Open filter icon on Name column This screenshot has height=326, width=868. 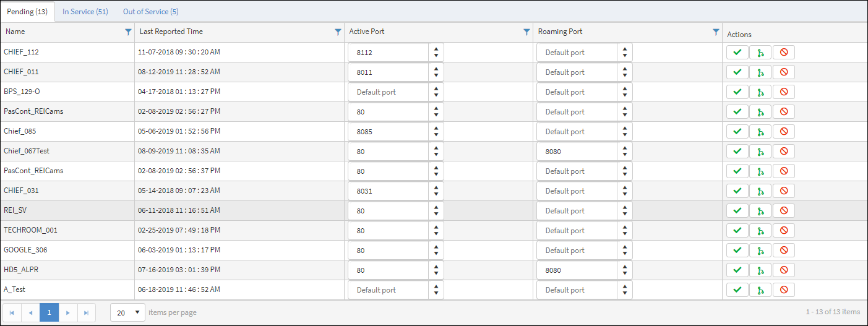click(x=128, y=32)
